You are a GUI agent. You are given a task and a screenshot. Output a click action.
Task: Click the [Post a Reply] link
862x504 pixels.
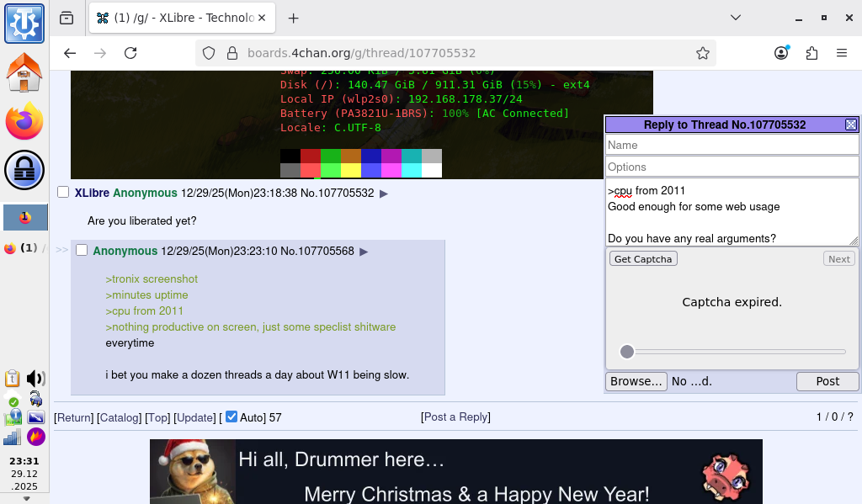(x=455, y=417)
